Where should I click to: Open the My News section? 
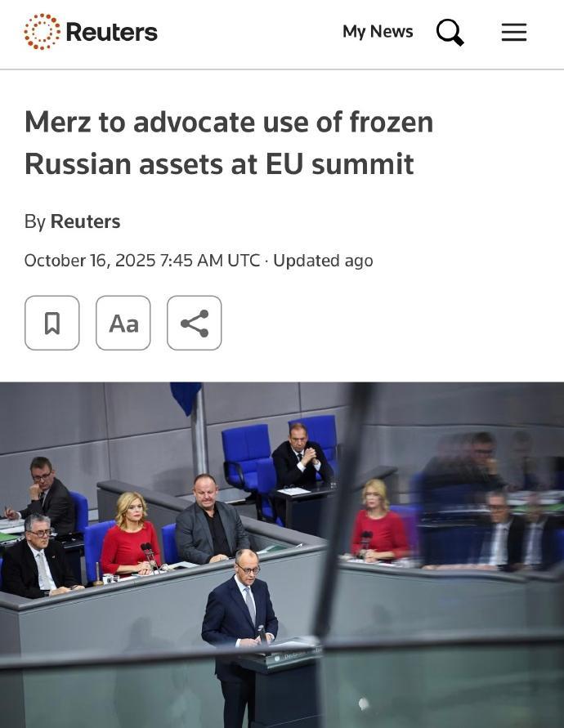(378, 32)
